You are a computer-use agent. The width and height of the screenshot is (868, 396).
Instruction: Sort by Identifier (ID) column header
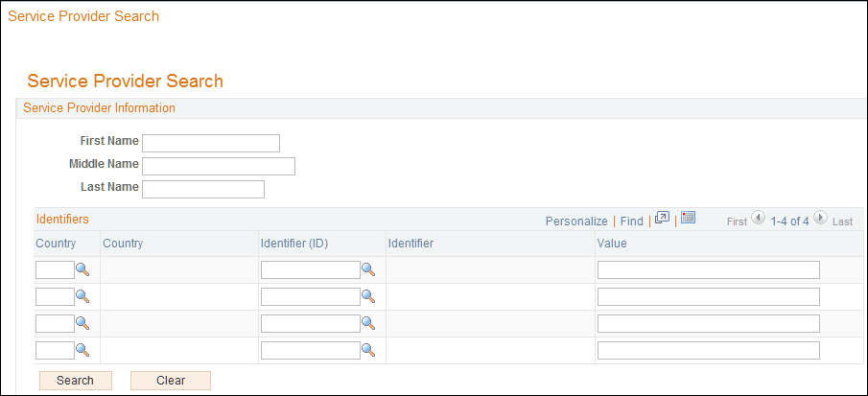[x=293, y=244]
